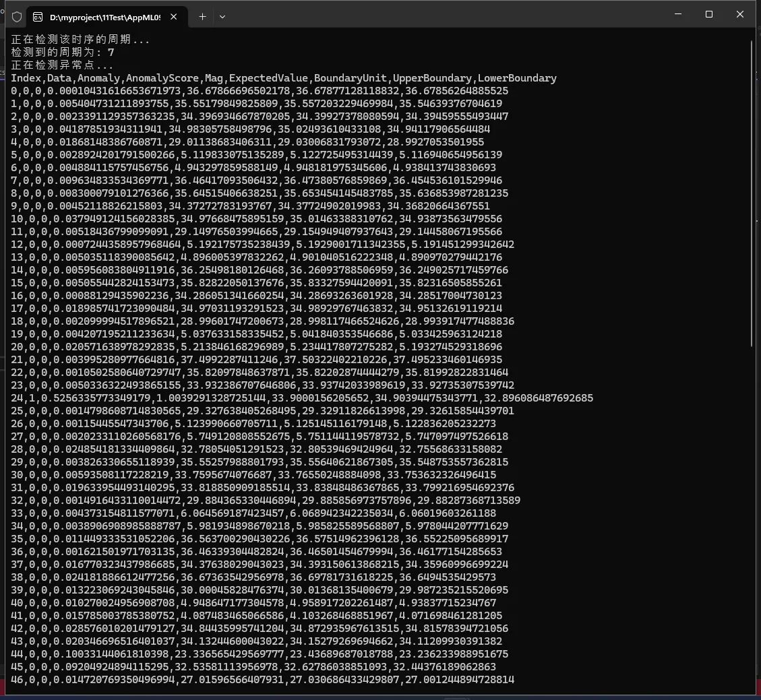Click the administrator shield icon in title bar
The image size is (761, 700).
(17, 17)
